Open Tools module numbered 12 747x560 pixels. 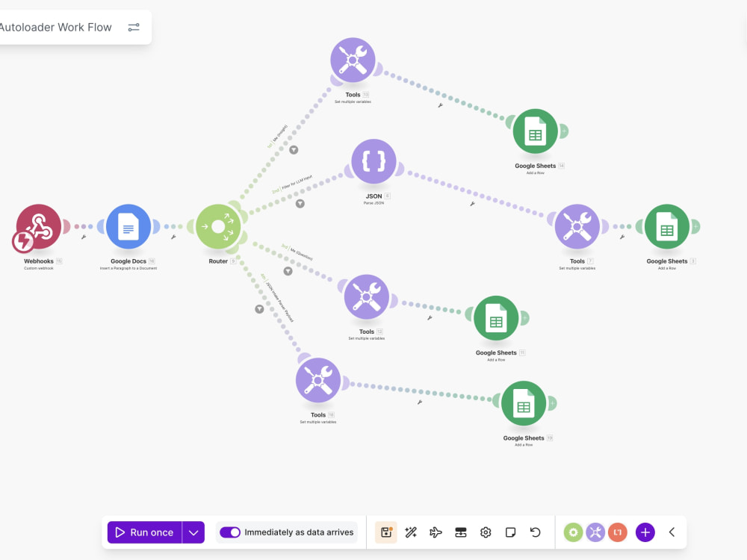click(x=367, y=296)
